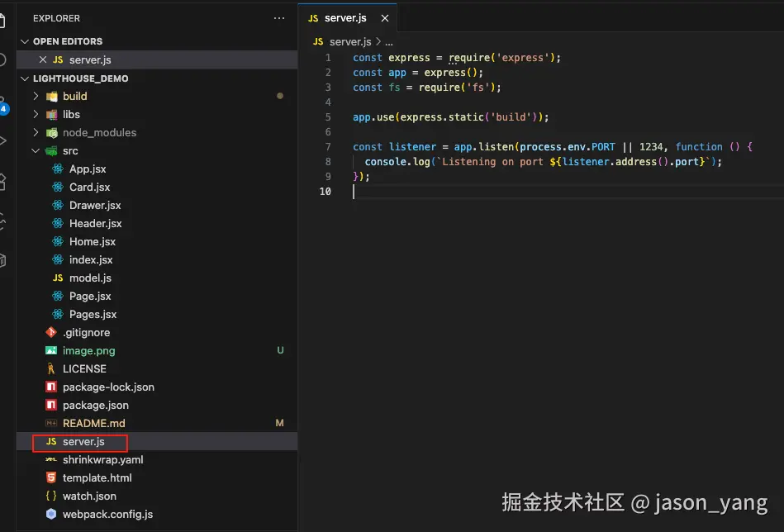The width and height of the screenshot is (784, 532).
Task: Select server.js in the project tree
Action: point(83,441)
